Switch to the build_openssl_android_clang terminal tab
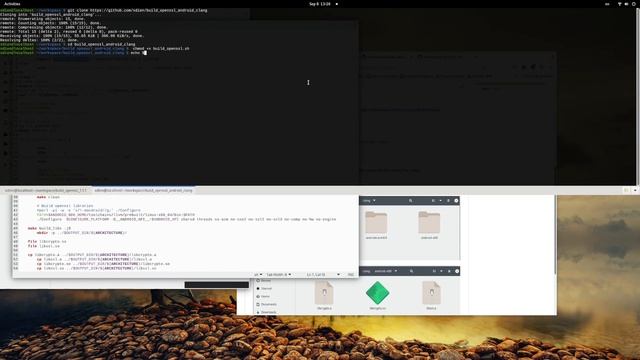 point(143,190)
